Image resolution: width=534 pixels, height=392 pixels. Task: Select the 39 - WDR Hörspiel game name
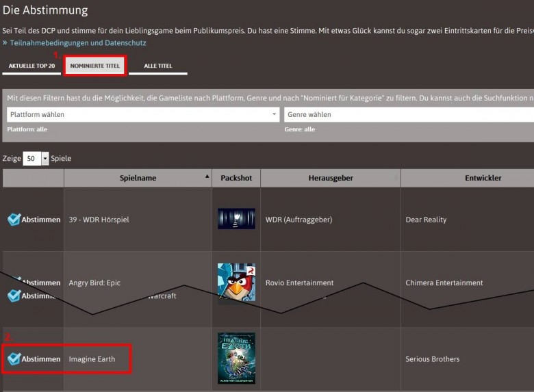pos(99,220)
